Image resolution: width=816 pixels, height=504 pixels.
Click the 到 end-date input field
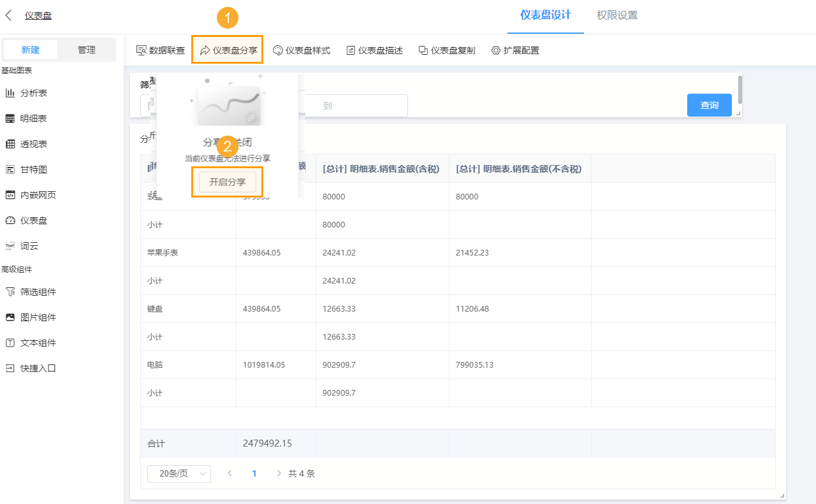click(357, 105)
